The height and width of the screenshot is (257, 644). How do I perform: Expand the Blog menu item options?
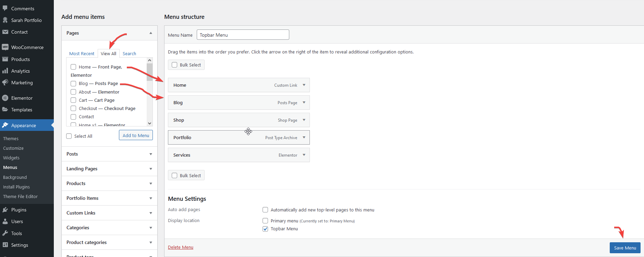(304, 102)
